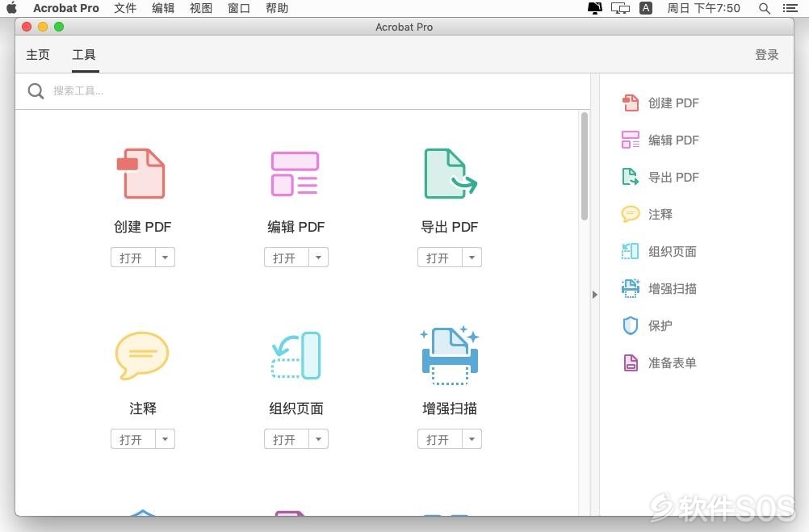Click 导出 PDF label in main grid
This screenshot has height=532, width=809.
(x=450, y=227)
